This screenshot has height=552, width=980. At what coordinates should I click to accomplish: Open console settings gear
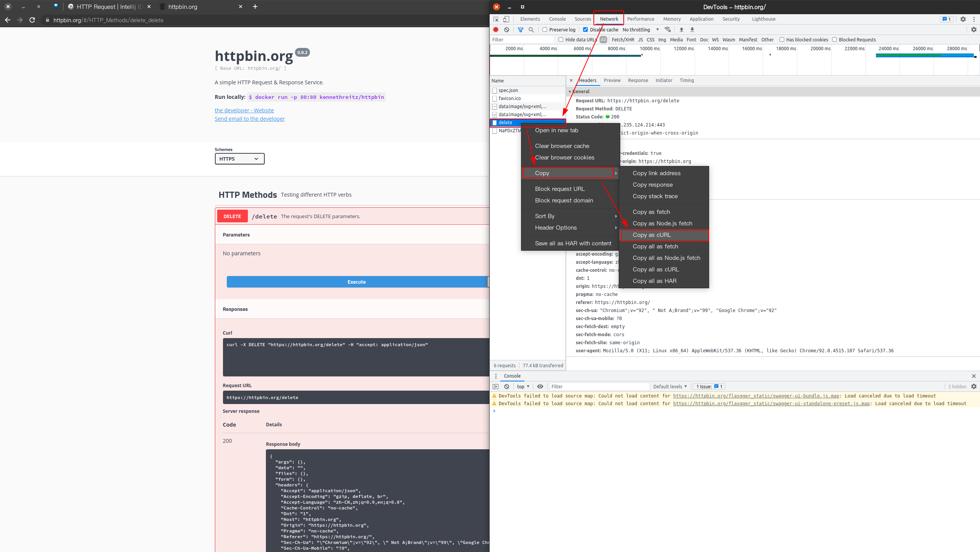[x=974, y=386]
